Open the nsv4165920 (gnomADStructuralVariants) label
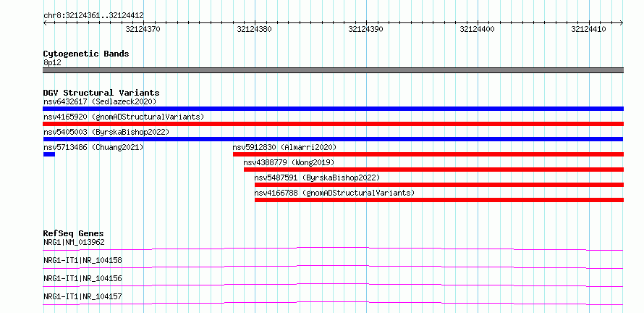The image size is (644, 313). 124,117
